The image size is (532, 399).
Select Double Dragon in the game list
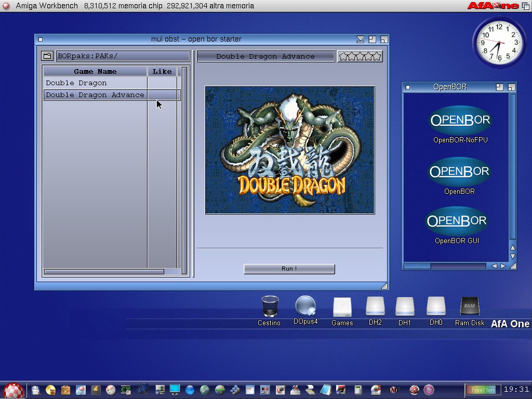pyautogui.click(x=76, y=83)
